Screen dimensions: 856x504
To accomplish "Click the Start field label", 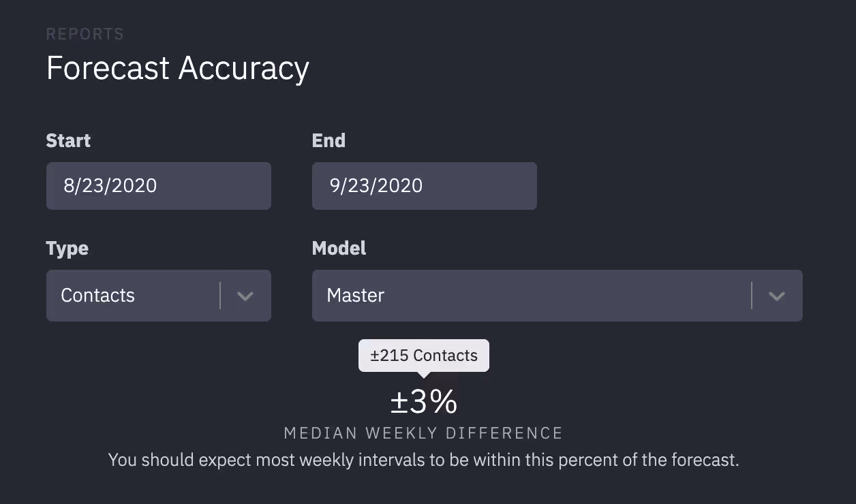I will 68,140.
